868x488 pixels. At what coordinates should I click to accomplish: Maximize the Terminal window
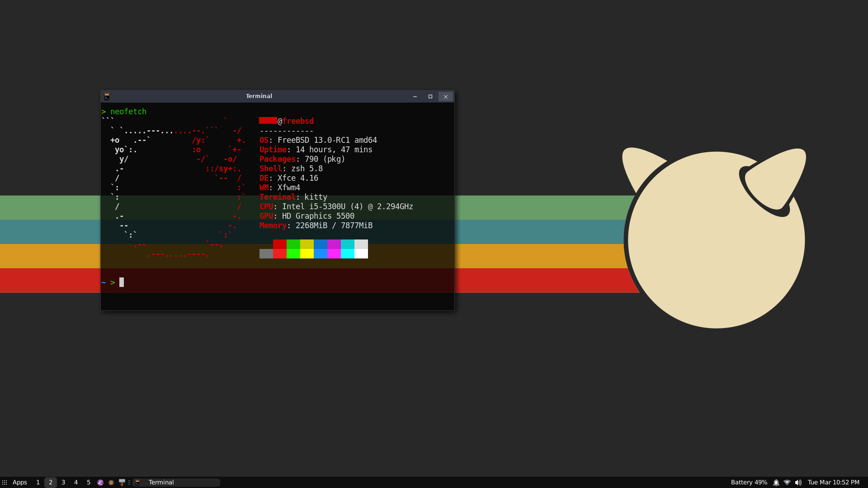(x=430, y=96)
